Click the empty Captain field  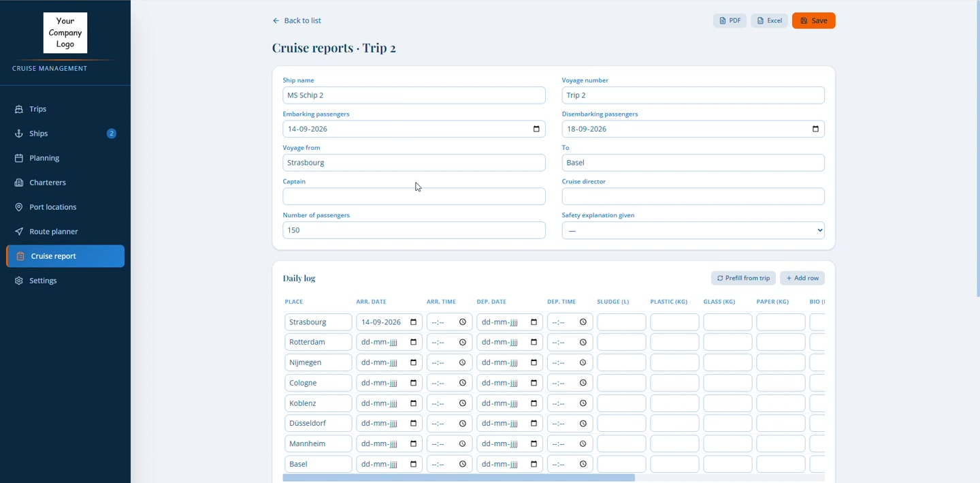(414, 196)
